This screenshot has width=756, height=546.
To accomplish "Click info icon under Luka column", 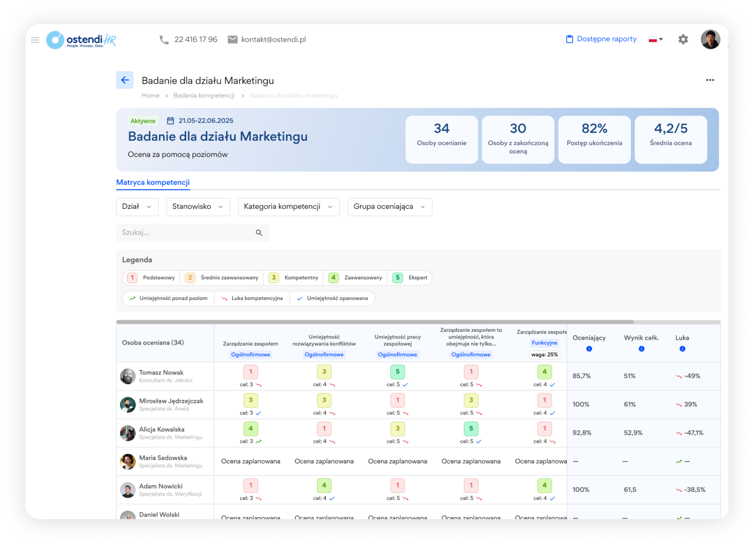I will [x=682, y=349].
